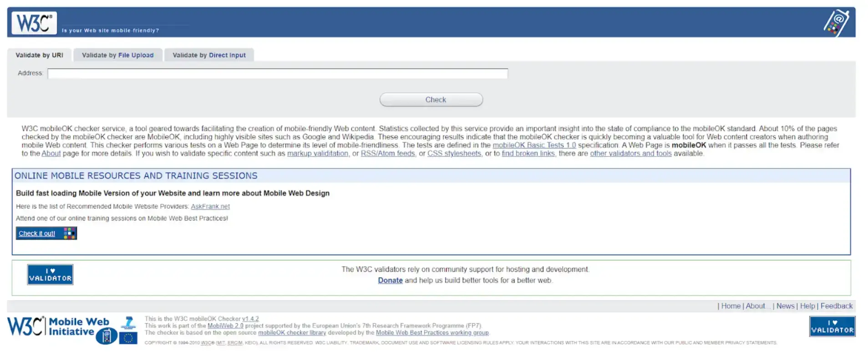Open the v1.4.2 version link
Image resolution: width=868 pixels, height=354 pixels.
click(x=250, y=319)
